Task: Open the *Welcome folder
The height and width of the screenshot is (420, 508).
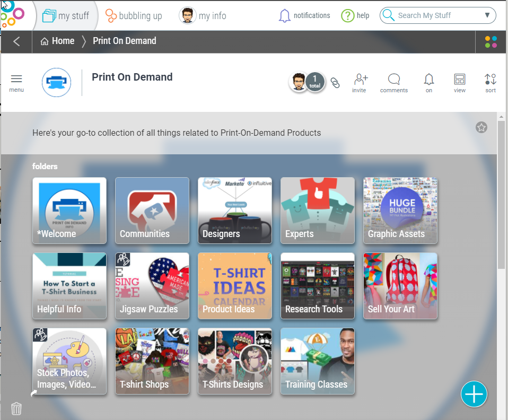Action: 69,211
